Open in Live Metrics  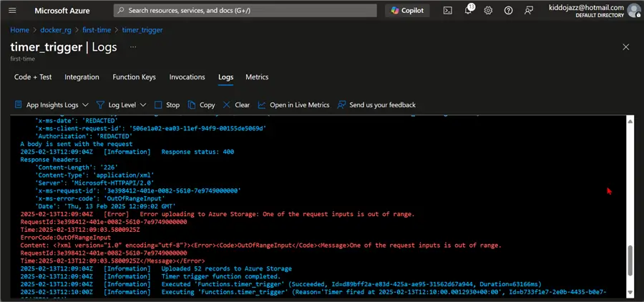tap(293, 104)
